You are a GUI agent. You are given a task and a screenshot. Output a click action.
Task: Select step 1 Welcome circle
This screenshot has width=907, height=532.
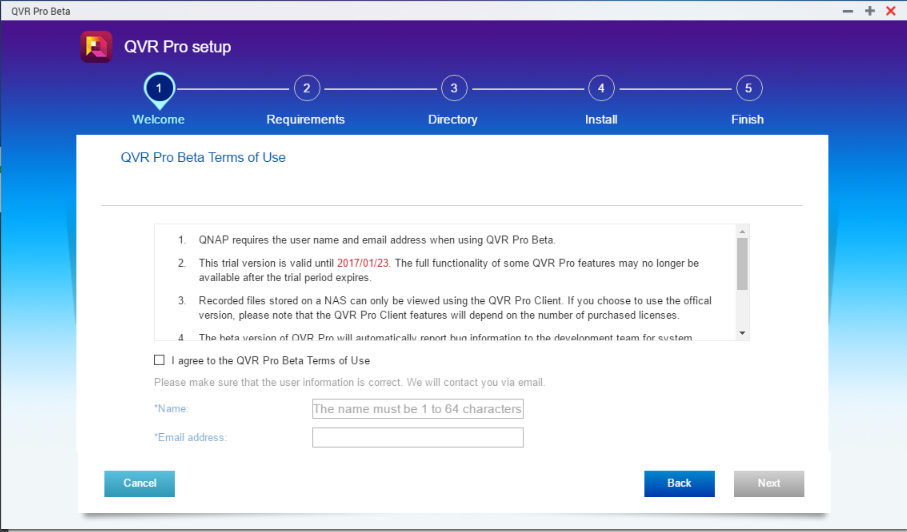[159, 89]
